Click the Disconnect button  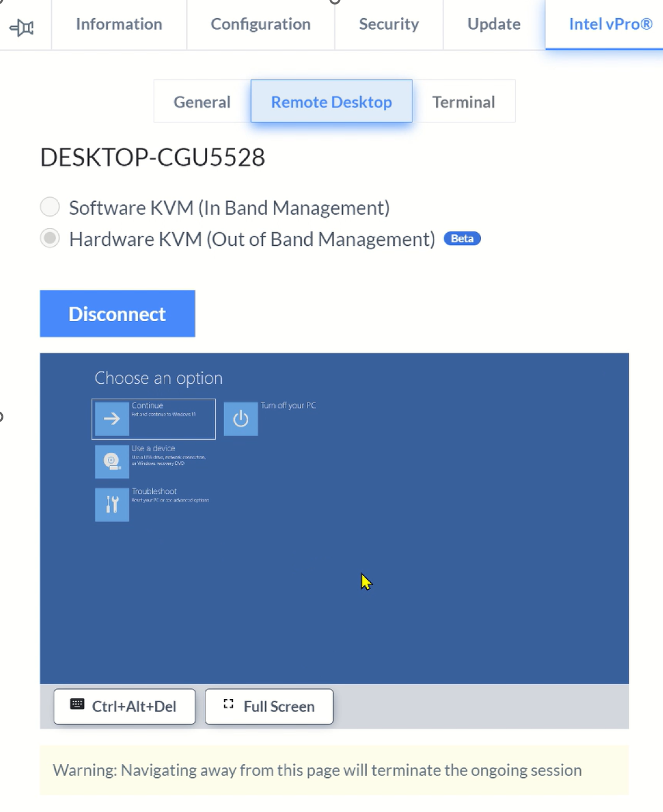click(117, 313)
